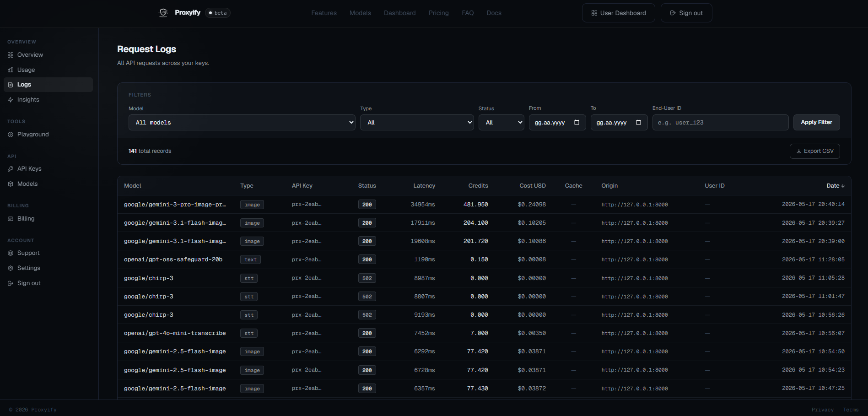Click the sidebar Sign out arrow icon

tap(11, 283)
